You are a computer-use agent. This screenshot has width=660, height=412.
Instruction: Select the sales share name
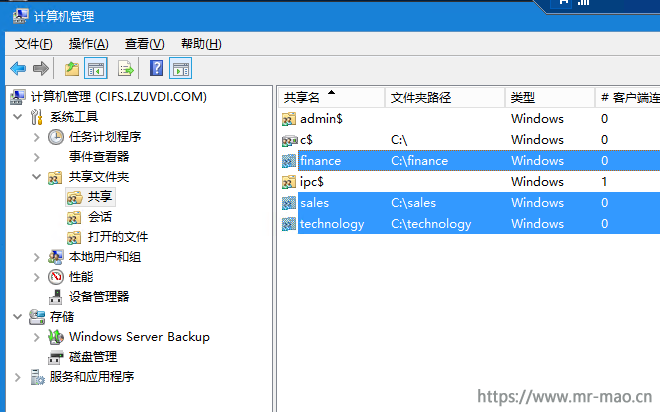tap(314, 203)
